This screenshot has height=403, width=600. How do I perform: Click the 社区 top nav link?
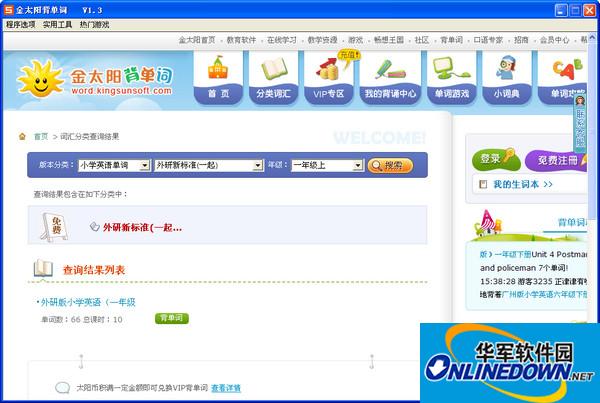(x=422, y=40)
